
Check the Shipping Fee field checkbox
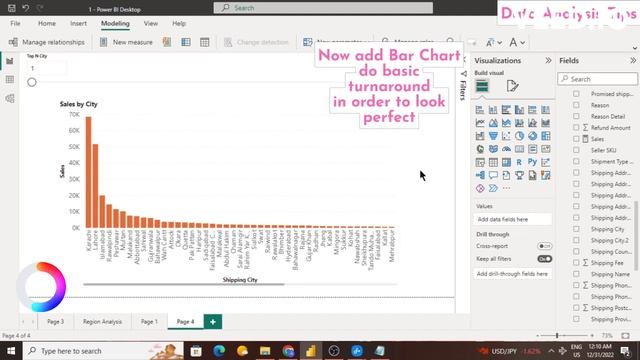(576, 263)
